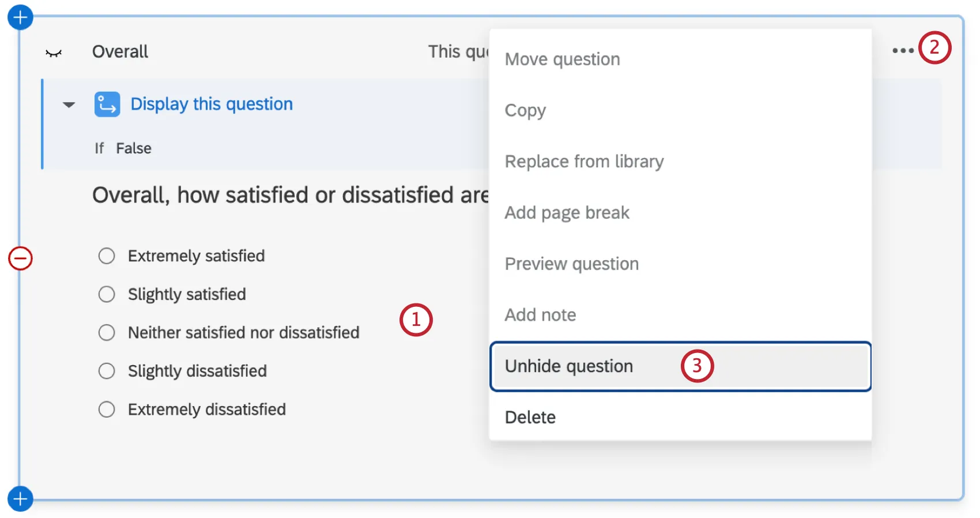The width and height of the screenshot is (980, 518).
Task: Click the 'Extremely satisfied' choice text
Action: click(196, 256)
